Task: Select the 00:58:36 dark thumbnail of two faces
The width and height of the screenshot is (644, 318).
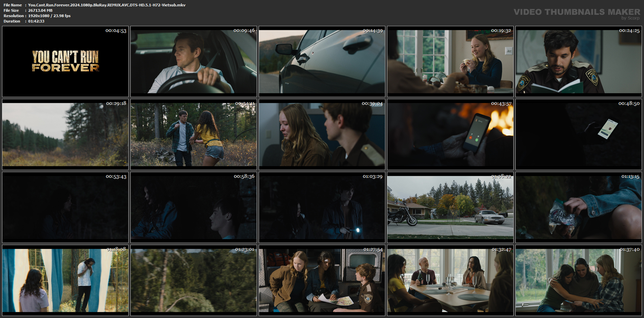Action: (x=194, y=207)
